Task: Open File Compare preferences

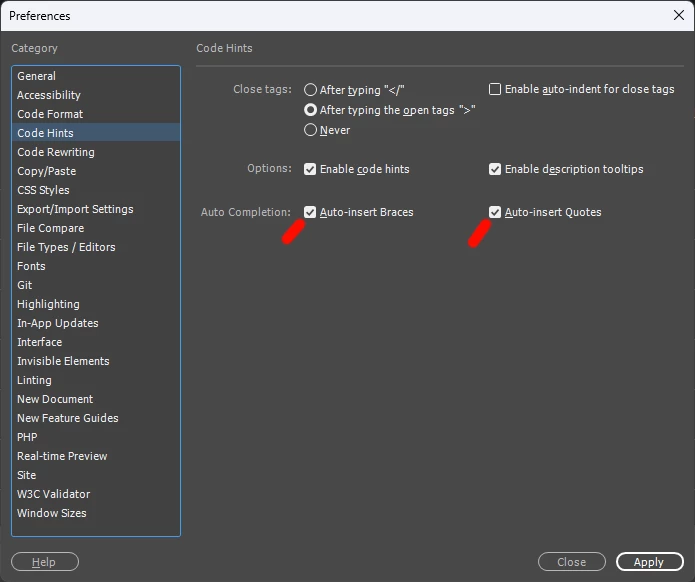Action: (96, 228)
